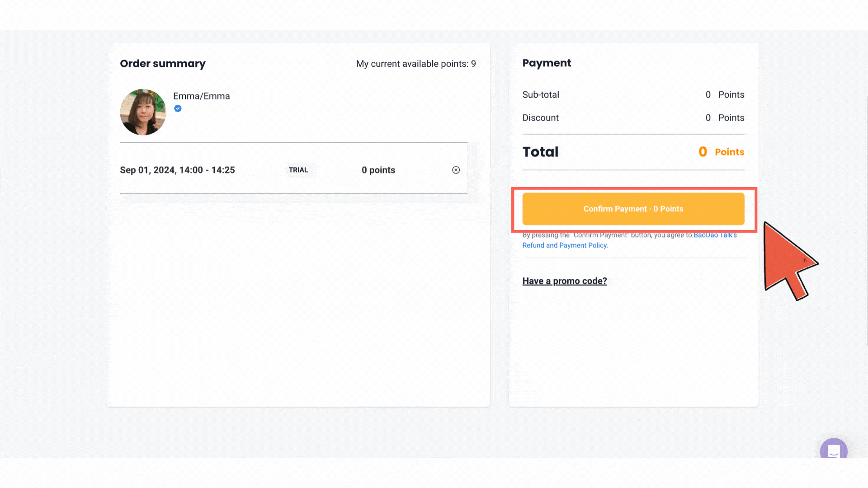Viewport: 868px width, 488px height.
Task: Open the Refund and Payment Policy link
Action: 564,245
